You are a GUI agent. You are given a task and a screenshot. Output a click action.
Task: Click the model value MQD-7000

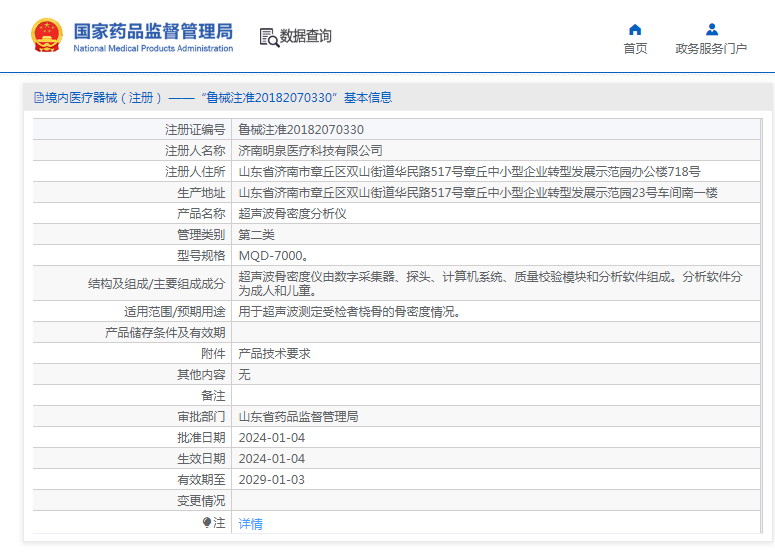coord(272,256)
